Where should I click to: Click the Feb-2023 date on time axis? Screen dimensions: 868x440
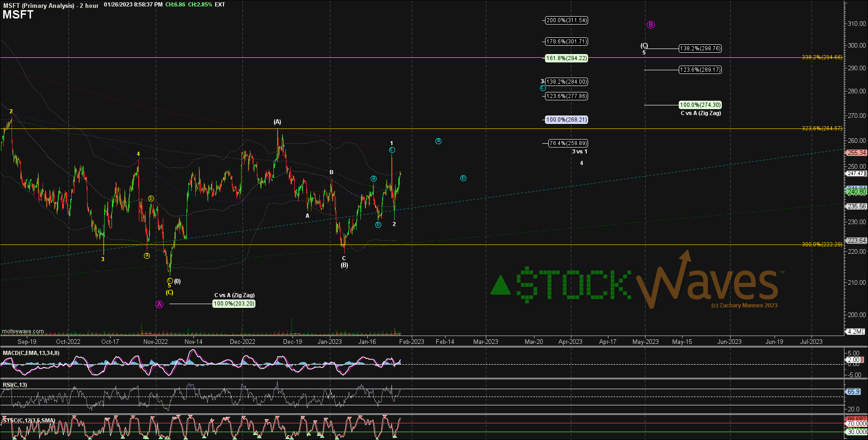point(411,342)
